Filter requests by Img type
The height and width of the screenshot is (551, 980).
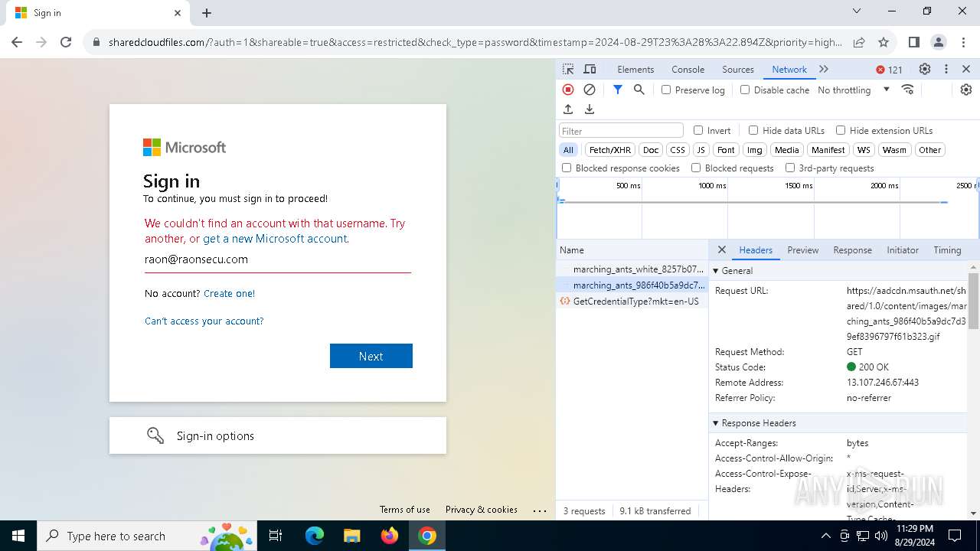point(755,150)
